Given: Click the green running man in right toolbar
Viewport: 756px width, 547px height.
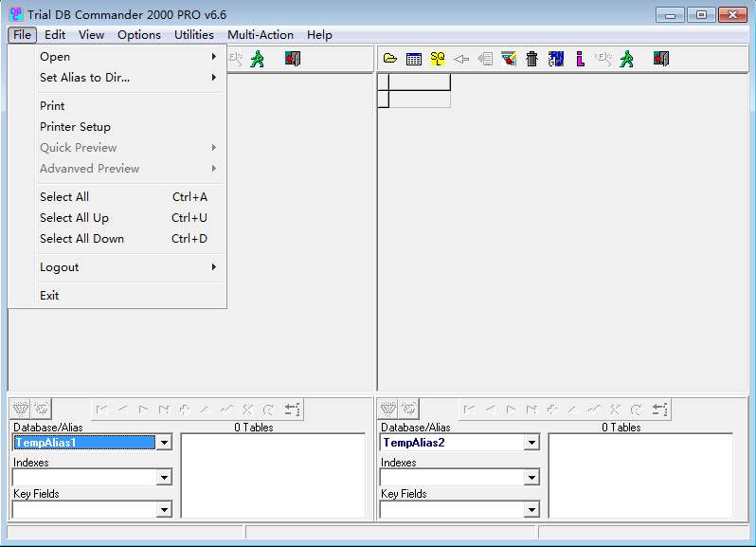Looking at the screenshot, I should tap(627, 59).
